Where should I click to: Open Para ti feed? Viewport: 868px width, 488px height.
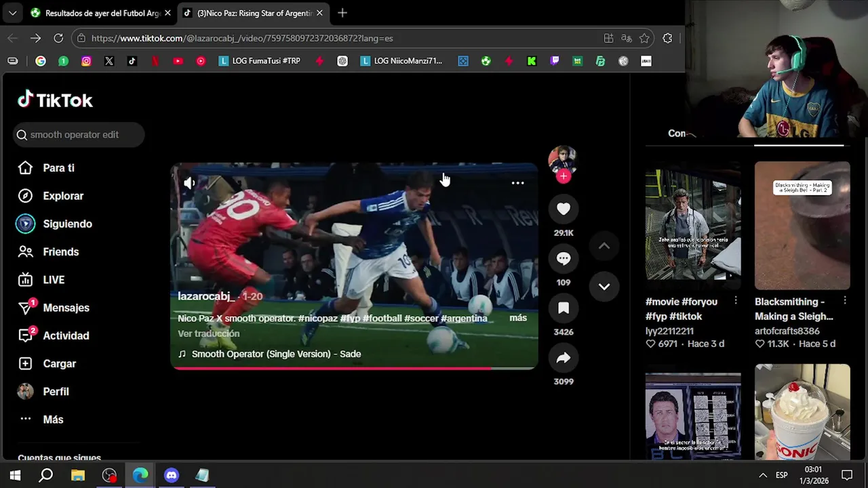tap(46, 168)
